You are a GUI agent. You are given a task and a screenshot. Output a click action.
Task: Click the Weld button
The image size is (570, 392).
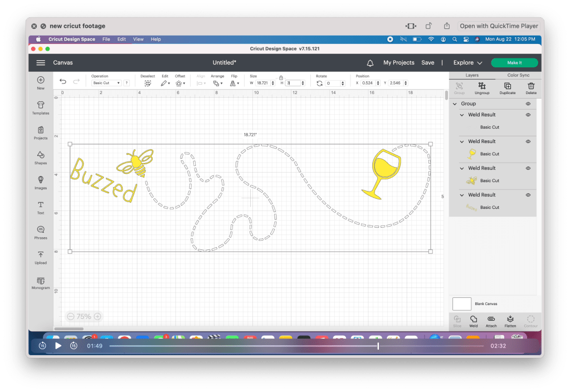click(474, 321)
